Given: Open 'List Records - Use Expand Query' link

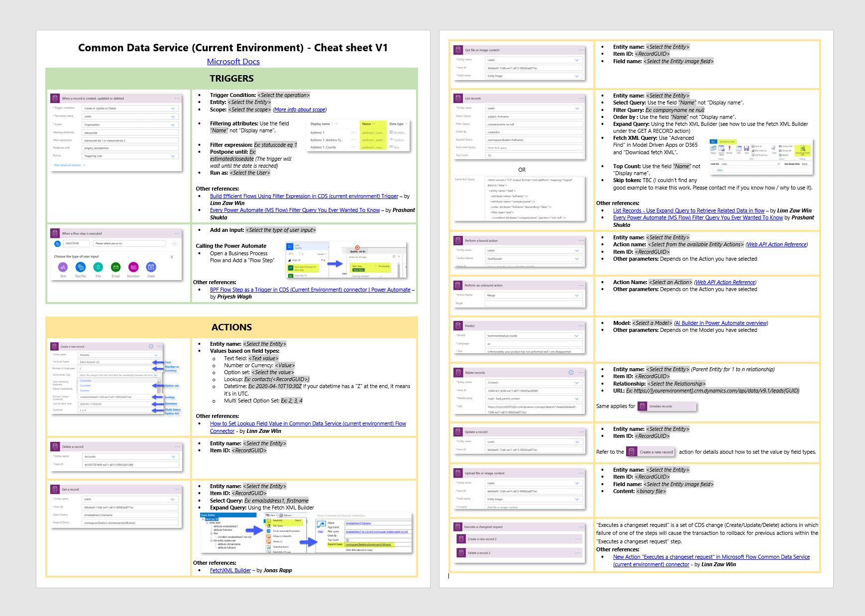Looking at the screenshot, I should tap(689, 210).
